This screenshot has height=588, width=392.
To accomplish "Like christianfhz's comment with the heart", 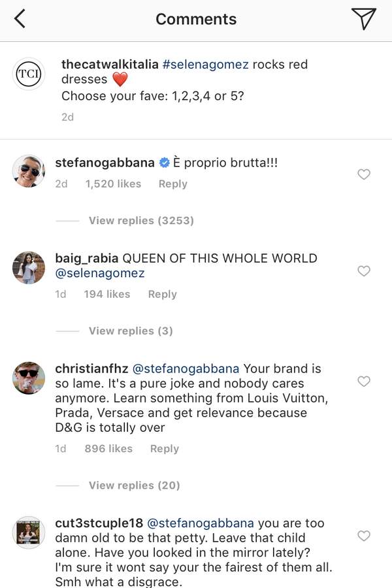I will (364, 381).
